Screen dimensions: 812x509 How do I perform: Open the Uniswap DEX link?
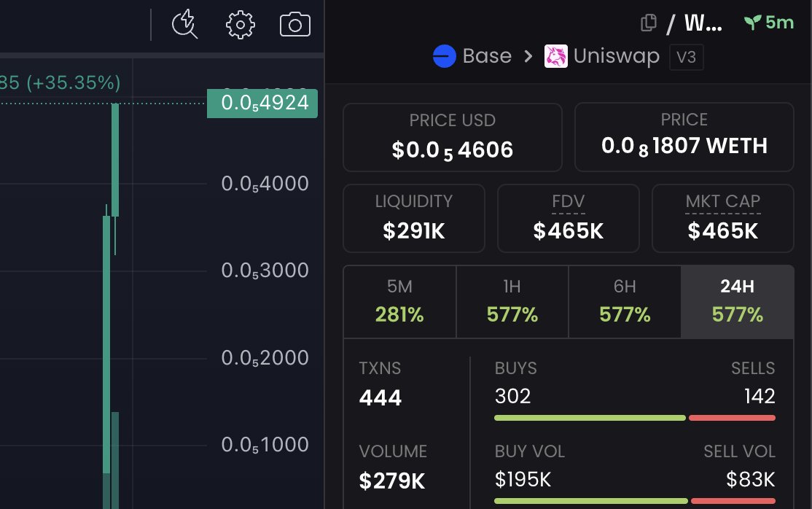pos(616,56)
